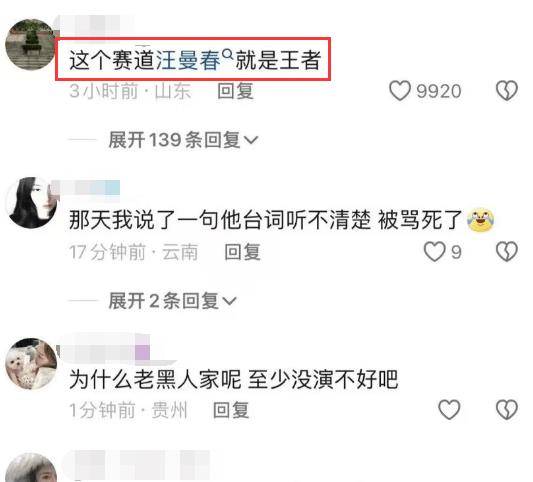Dislike the 贵州 comment with broken heart

[506, 409]
